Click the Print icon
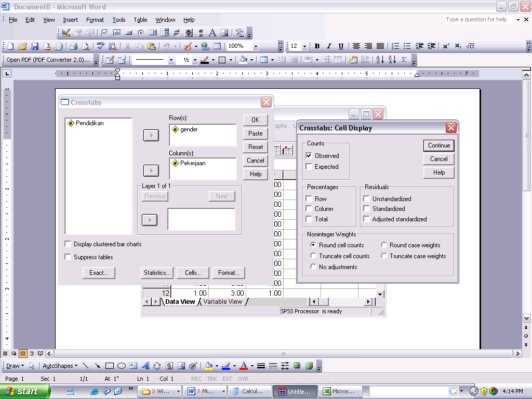The height and width of the screenshot is (399, 532). (x=74, y=46)
